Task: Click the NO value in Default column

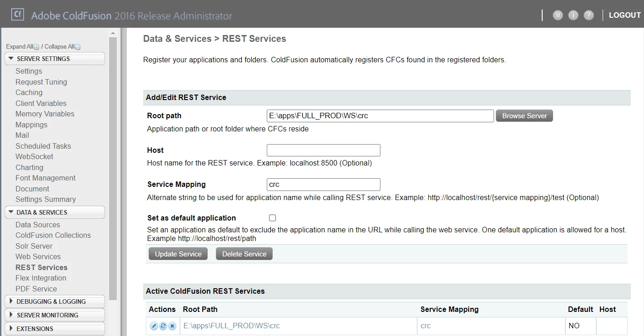Action: coord(574,326)
